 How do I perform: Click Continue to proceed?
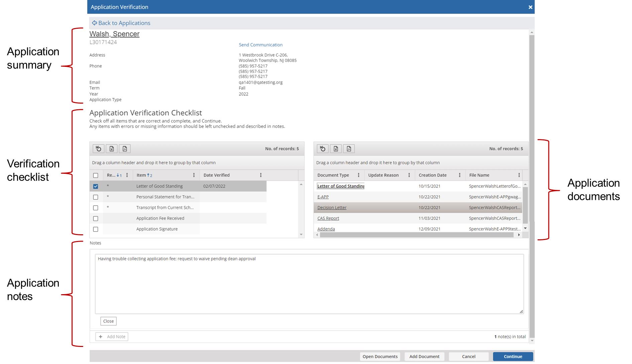[513, 357]
